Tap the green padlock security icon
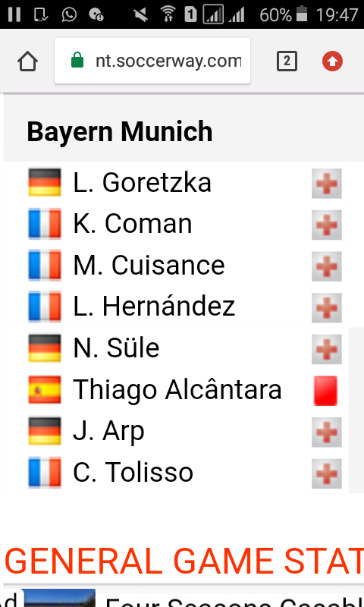Viewport: 364px width, 607px height. (x=77, y=61)
